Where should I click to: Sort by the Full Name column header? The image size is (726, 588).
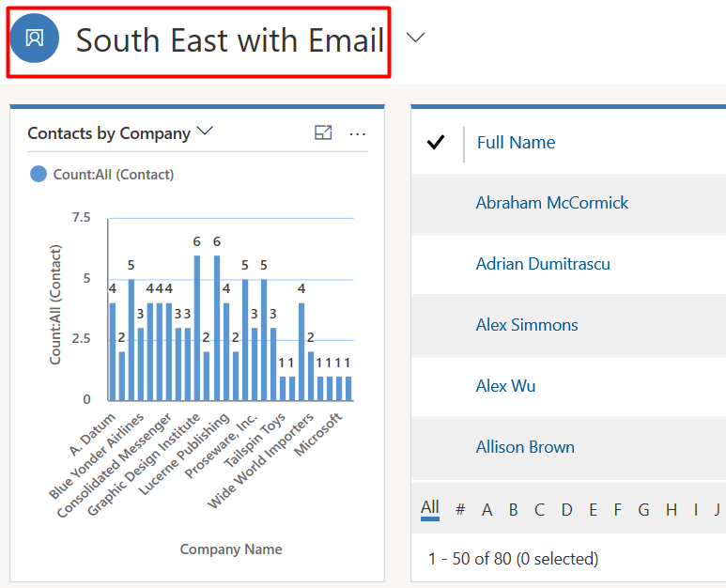click(x=516, y=143)
